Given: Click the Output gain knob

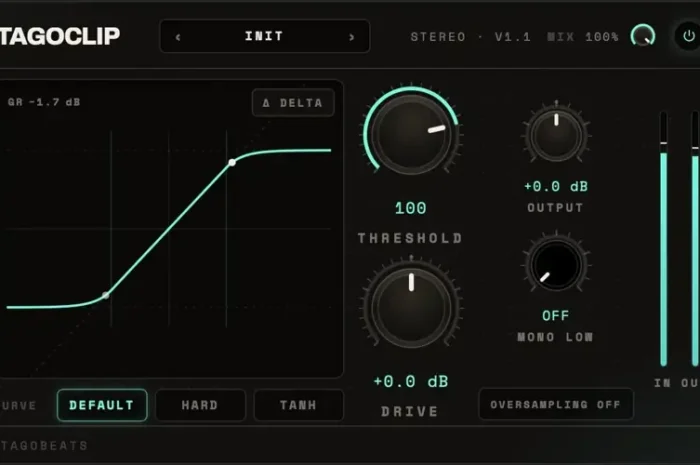Looking at the screenshot, I should [x=556, y=136].
